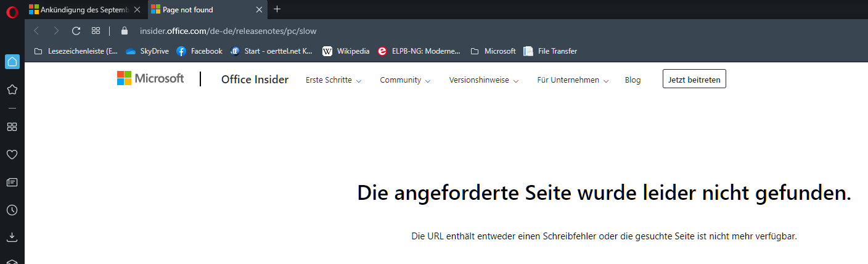Open History clock icon in sidebar
The height and width of the screenshot is (264, 868).
12,210
